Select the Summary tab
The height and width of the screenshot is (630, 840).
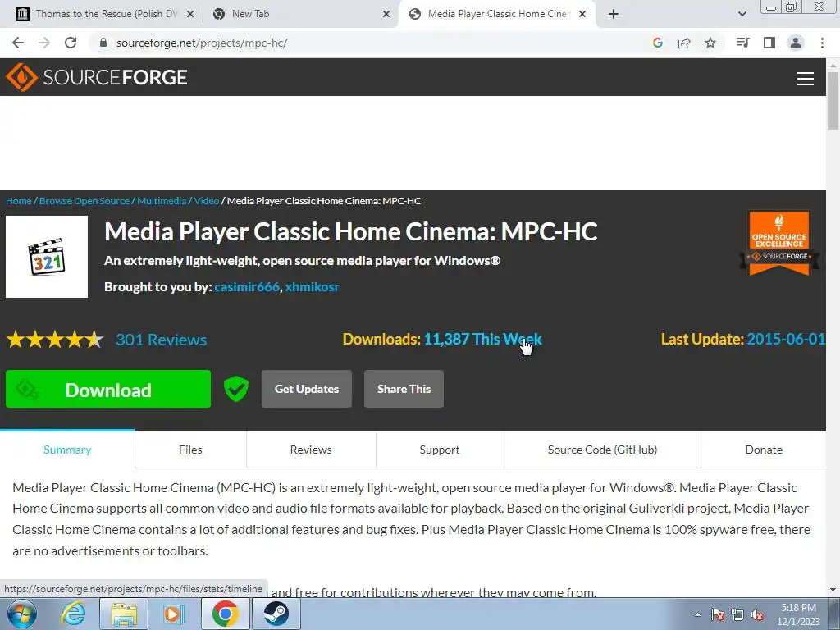pos(67,450)
